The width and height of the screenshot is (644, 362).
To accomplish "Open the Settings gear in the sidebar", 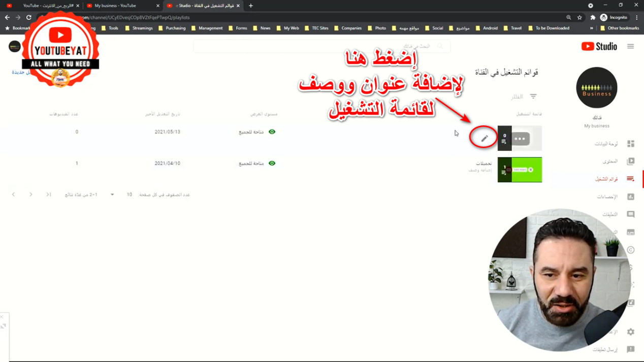I will [x=630, y=332].
